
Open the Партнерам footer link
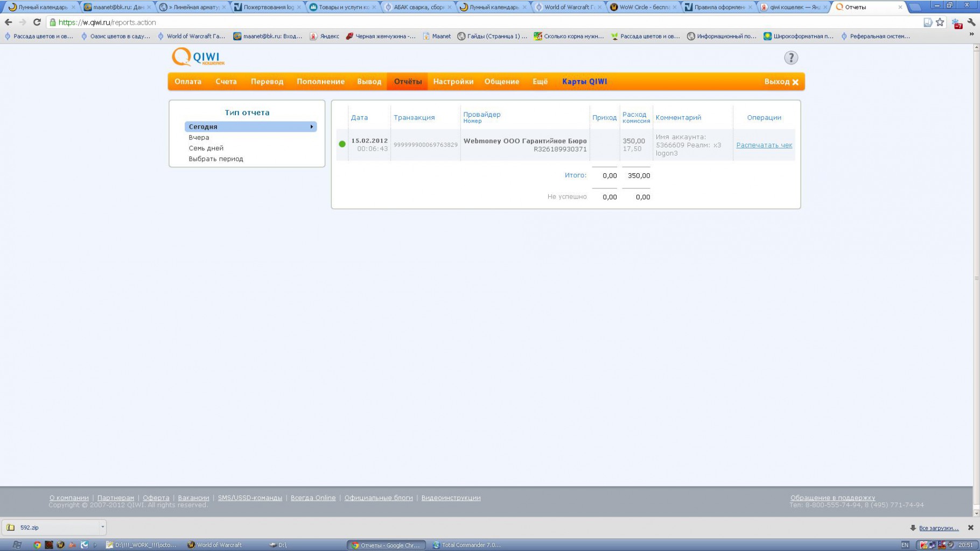coord(116,498)
